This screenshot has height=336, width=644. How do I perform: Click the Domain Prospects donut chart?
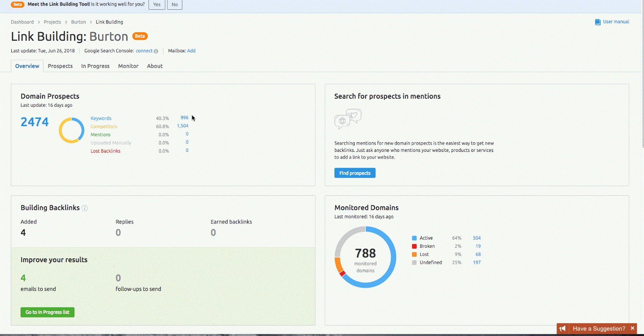point(71,131)
